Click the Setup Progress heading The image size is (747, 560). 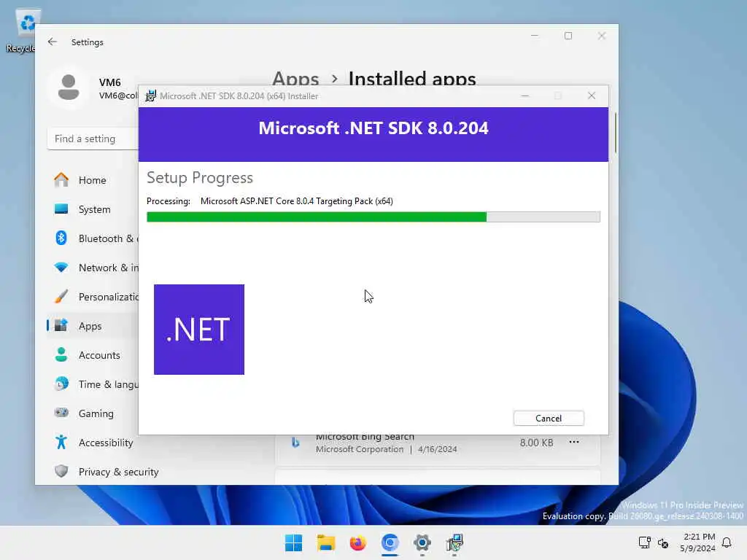tap(200, 178)
